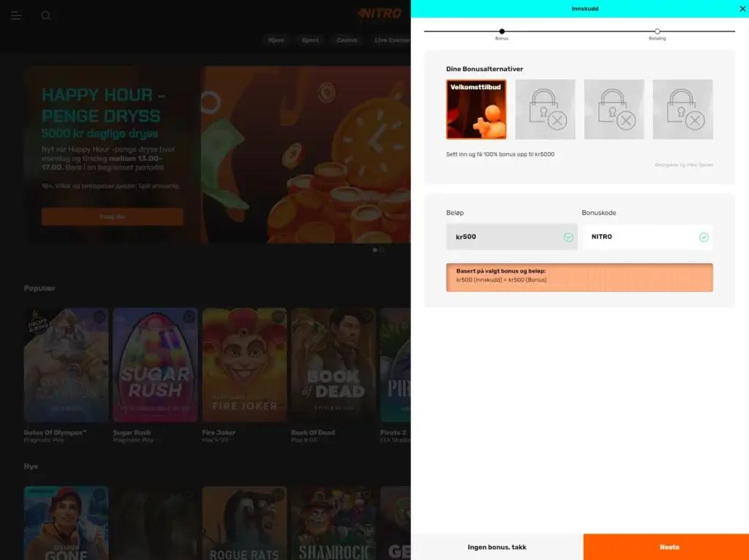
Task: Open the Hjem navigation tab
Action: point(276,40)
